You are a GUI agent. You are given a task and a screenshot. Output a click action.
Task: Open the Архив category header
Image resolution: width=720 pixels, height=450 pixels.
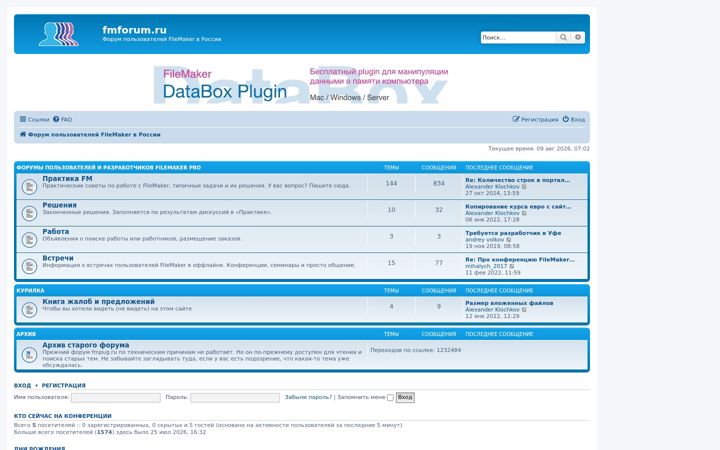pos(26,334)
